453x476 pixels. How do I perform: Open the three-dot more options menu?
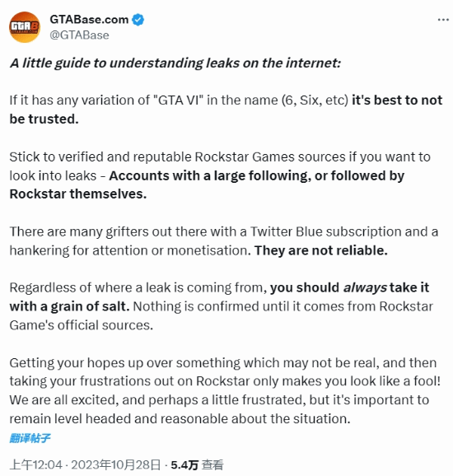443,20
